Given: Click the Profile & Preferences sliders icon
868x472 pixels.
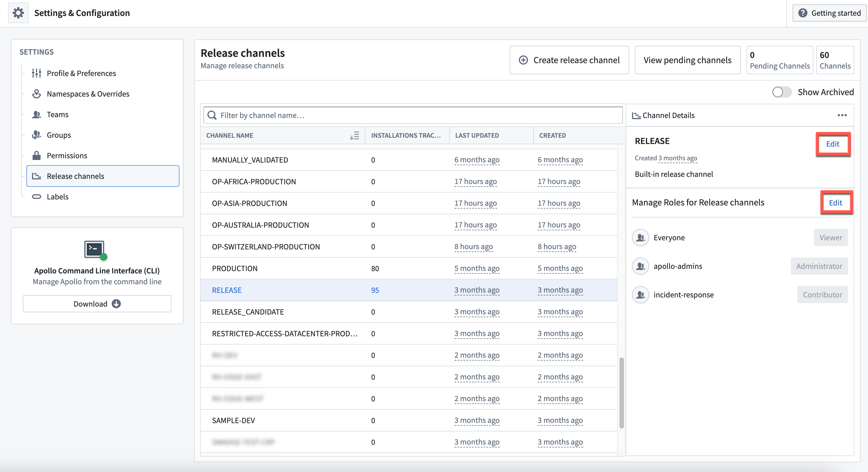Looking at the screenshot, I should [x=36, y=73].
